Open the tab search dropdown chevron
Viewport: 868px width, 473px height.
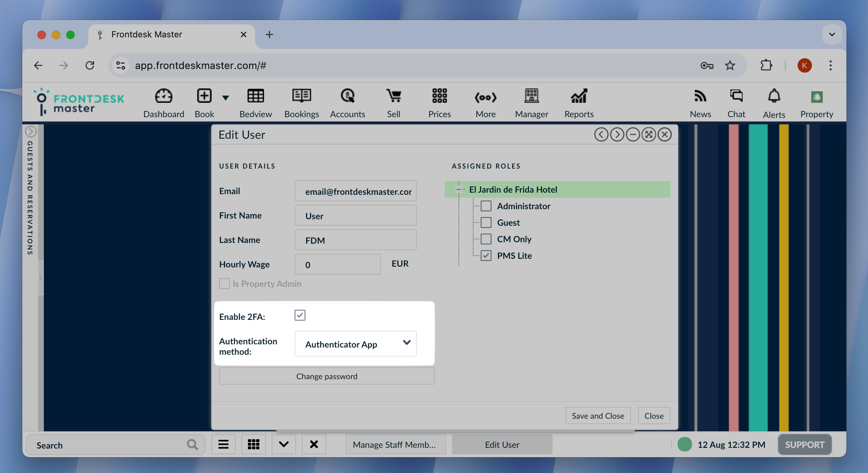pos(832,35)
